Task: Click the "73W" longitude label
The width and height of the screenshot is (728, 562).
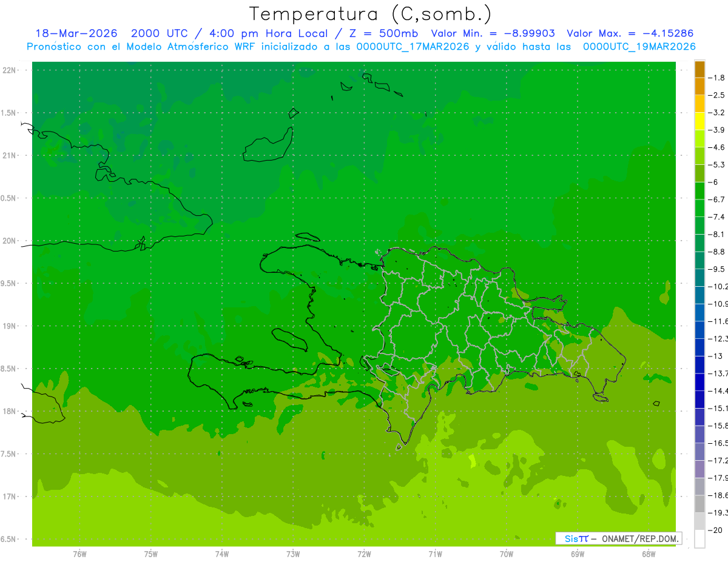Action: (x=293, y=554)
